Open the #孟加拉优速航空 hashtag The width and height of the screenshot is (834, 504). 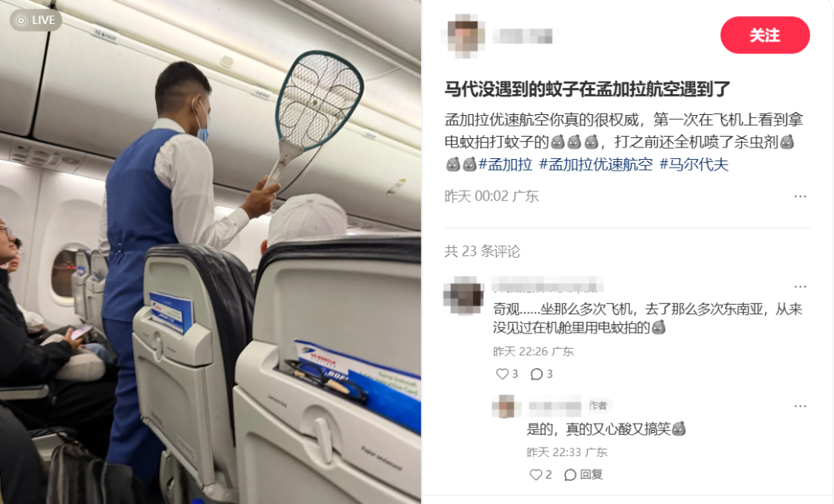595,164
